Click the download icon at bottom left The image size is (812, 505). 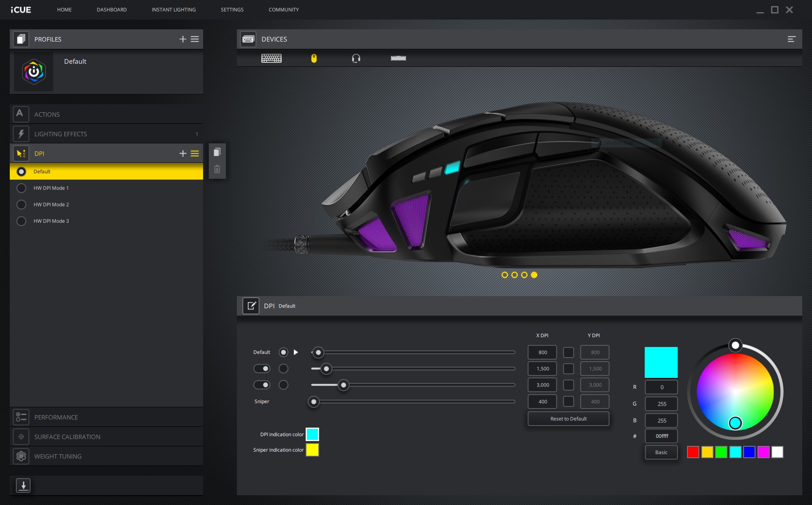point(23,485)
